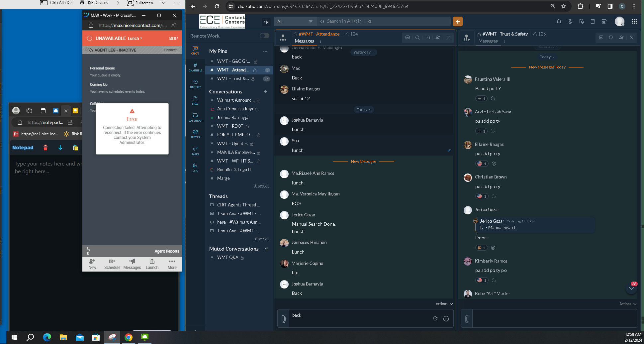Open the Channels section in Cliq sidebar
This screenshot has height=344, width=644.
[x=195, y=67]
